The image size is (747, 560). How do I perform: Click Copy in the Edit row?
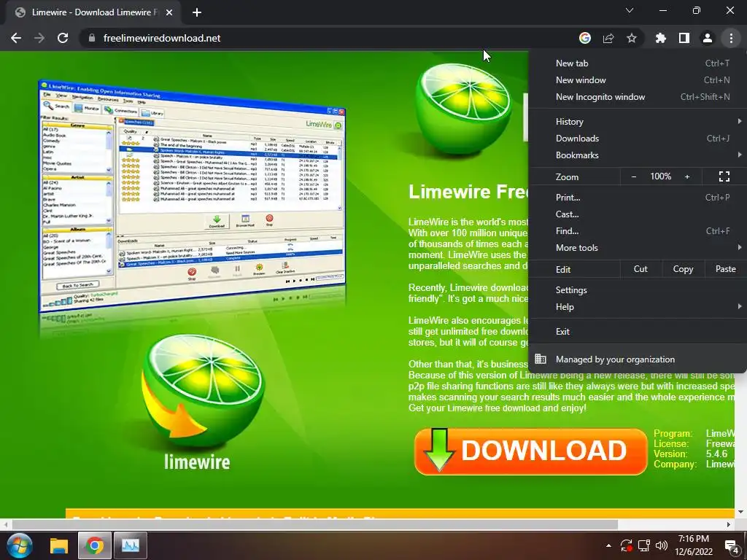(x=683, y=269)
